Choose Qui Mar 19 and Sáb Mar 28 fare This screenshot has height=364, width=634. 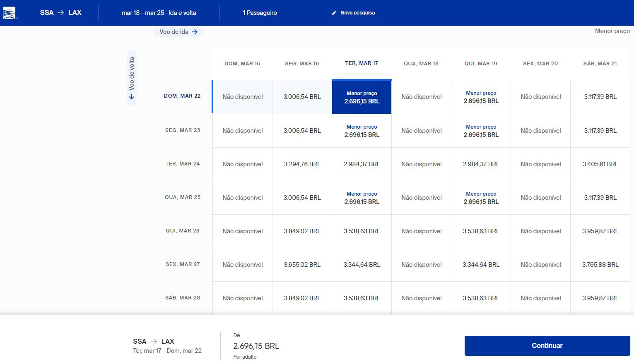[x=481, y=298]
